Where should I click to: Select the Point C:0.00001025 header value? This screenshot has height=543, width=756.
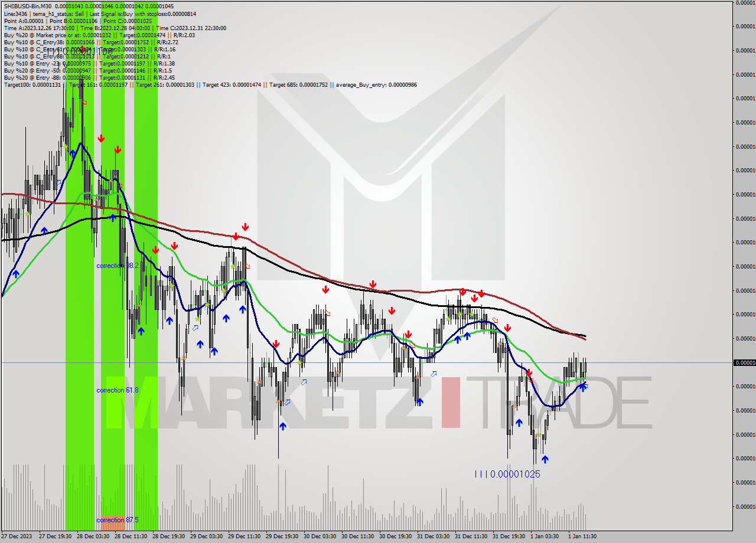pyautogui.click(x=129, y=21)
